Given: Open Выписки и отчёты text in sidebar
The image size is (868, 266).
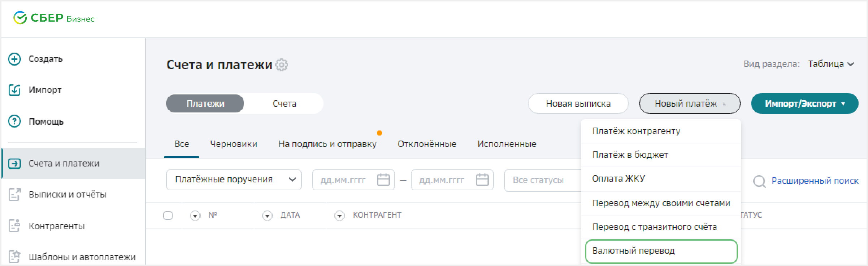Looking at the screenshot, I should (x=68, y=195).
